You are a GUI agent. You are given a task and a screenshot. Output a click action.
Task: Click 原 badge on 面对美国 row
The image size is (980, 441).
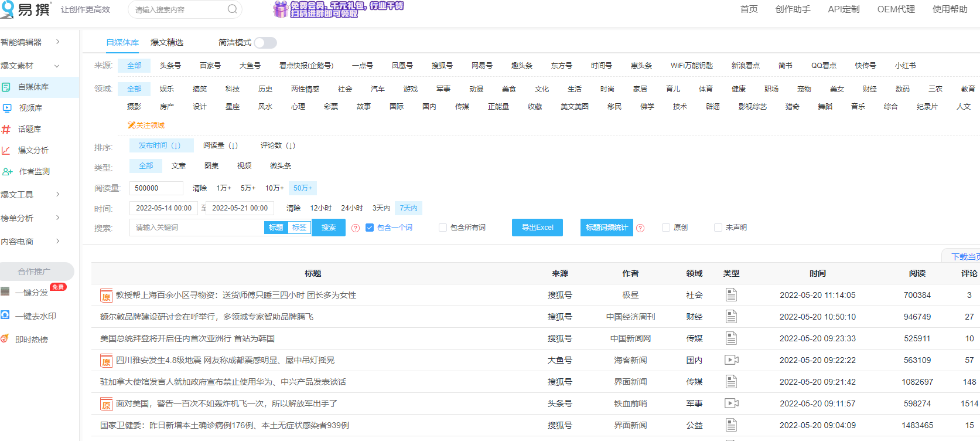coord(106,404)
